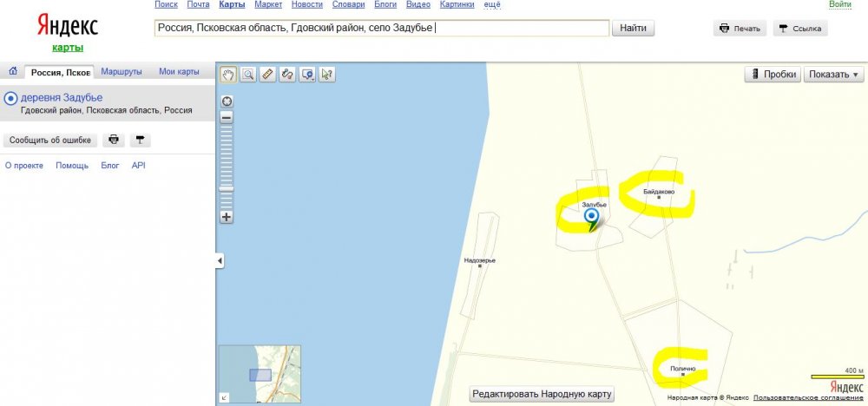Open the О проекте link
868x406 pixels.
[23, 166]
